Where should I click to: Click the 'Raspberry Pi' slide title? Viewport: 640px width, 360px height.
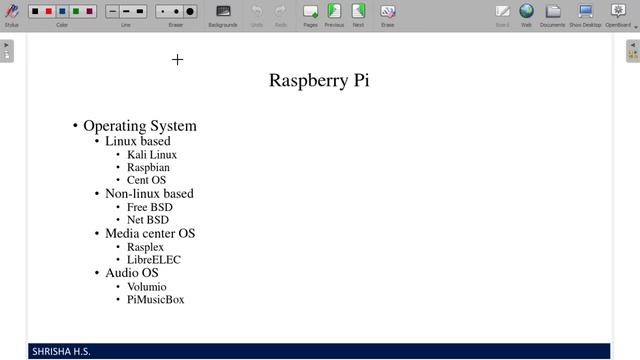coord(319,80)
